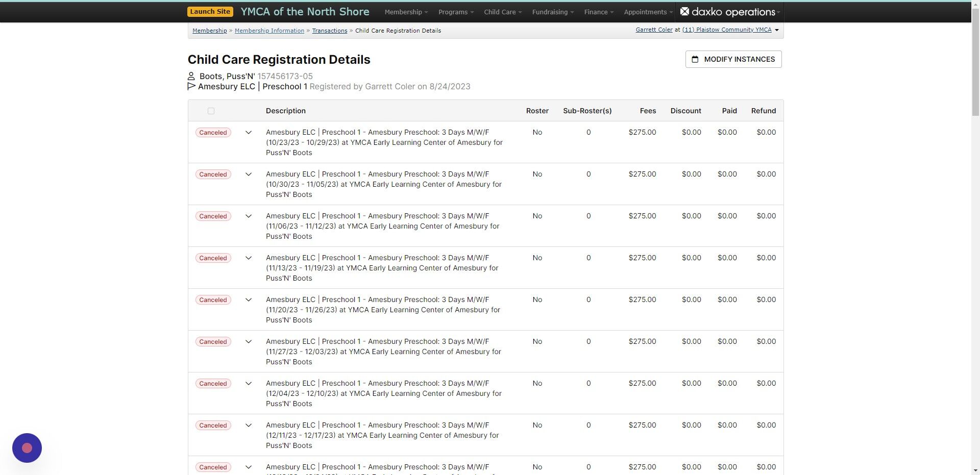Expand the 11/13/23 - 11/19/23 row chevron
Screen dimensions: 980x475
pyautogui.click(x=249, y=258)
